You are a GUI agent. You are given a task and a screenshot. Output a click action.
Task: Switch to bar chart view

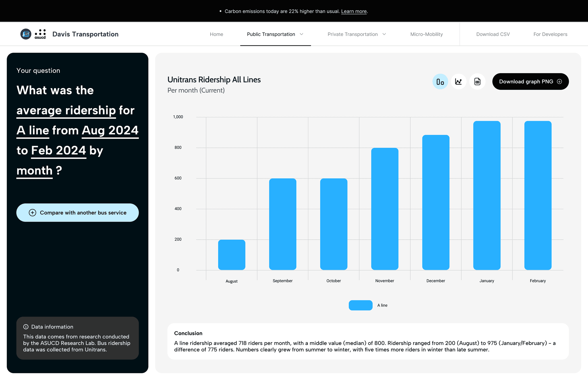440,82
